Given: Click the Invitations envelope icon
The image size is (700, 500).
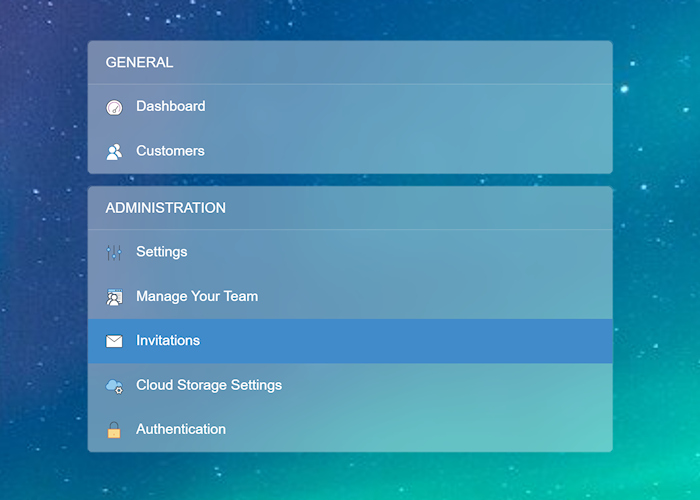Looking at the screenshot, I should tap(114, 341).
